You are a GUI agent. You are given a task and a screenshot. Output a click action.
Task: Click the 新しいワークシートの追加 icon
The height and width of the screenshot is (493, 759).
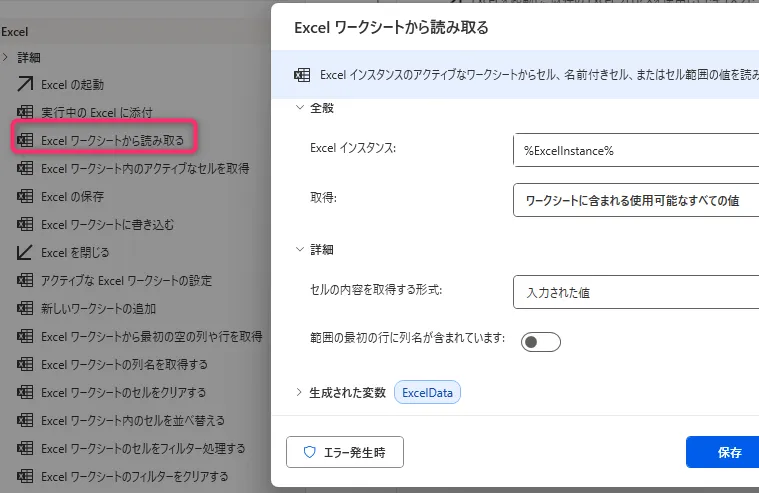click(x=26, y=309)
